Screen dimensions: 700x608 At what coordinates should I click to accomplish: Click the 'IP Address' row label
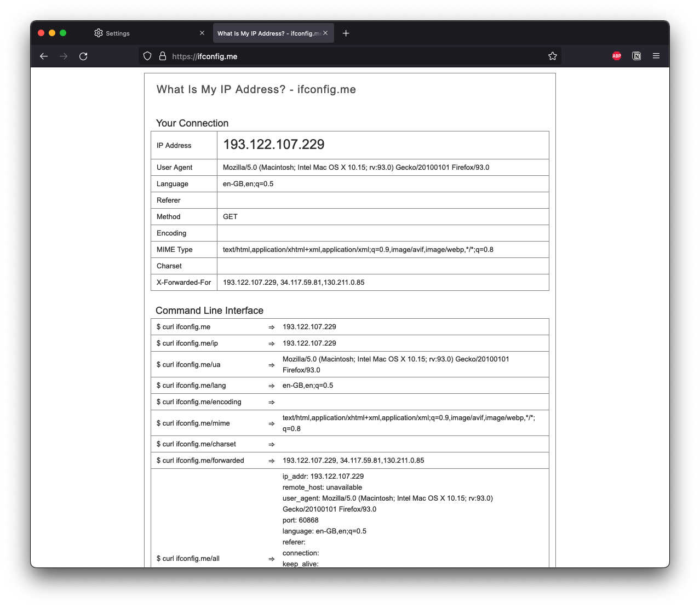[x=174, y=146]
